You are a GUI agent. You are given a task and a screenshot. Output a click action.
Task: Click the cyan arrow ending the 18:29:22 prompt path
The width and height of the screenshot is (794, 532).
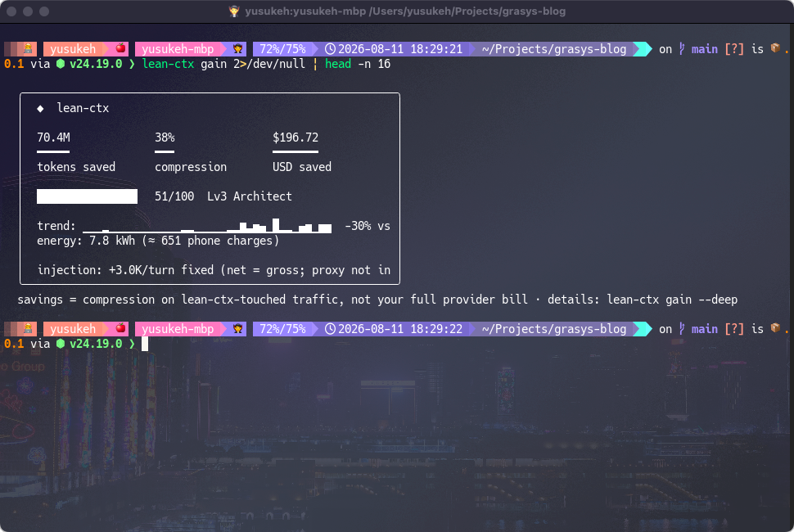click(x=643, y=329)
